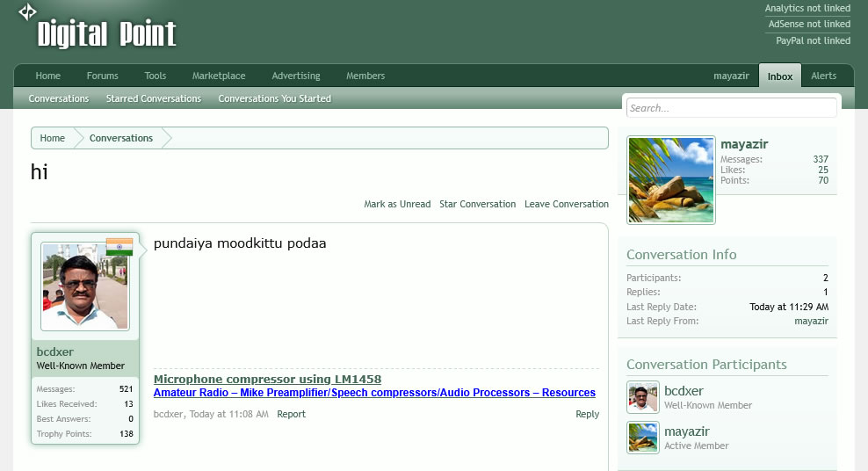Open the Today at 11:08 AM permalink

[228, 414]
